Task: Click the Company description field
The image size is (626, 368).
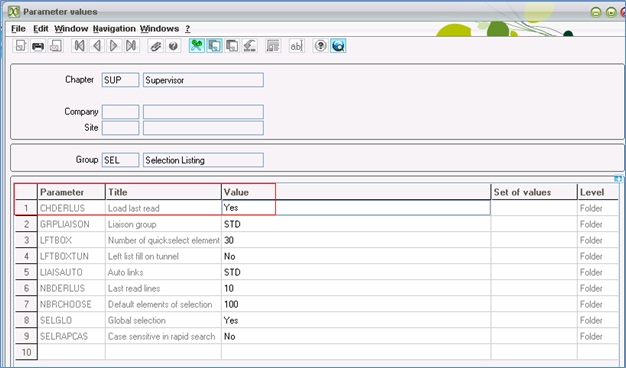Action: point(203,112)
